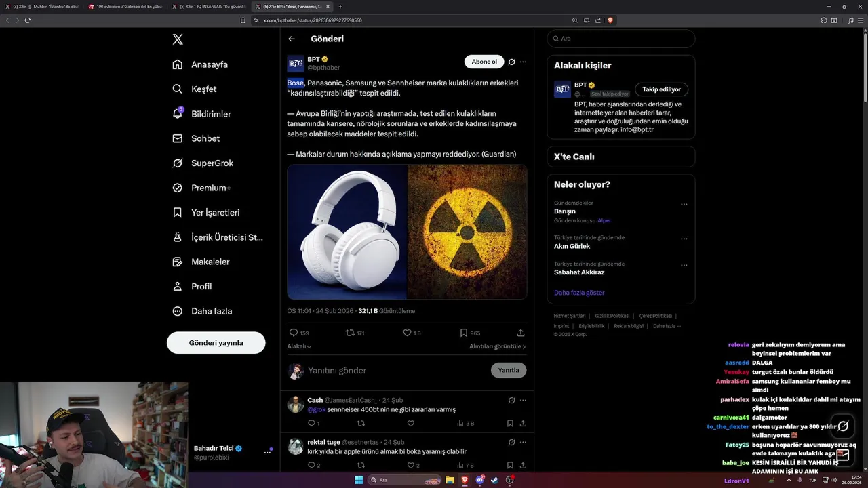Open the Anasayfa home page
868x488 pixels.
click(200, 64)
